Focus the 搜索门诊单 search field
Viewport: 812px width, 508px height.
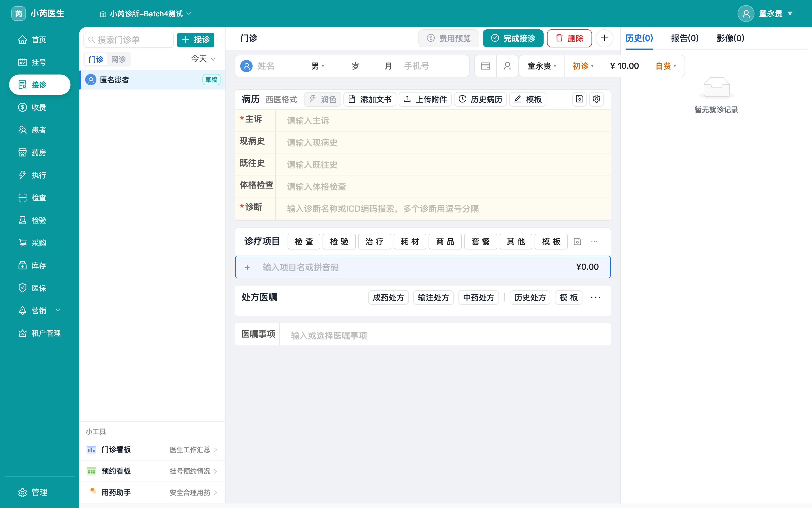(x=129, y=40)
